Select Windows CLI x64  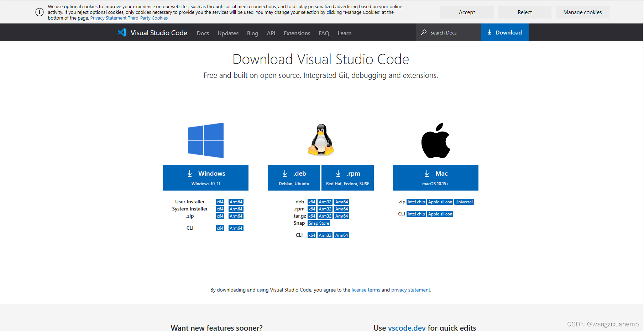(220, 228)
